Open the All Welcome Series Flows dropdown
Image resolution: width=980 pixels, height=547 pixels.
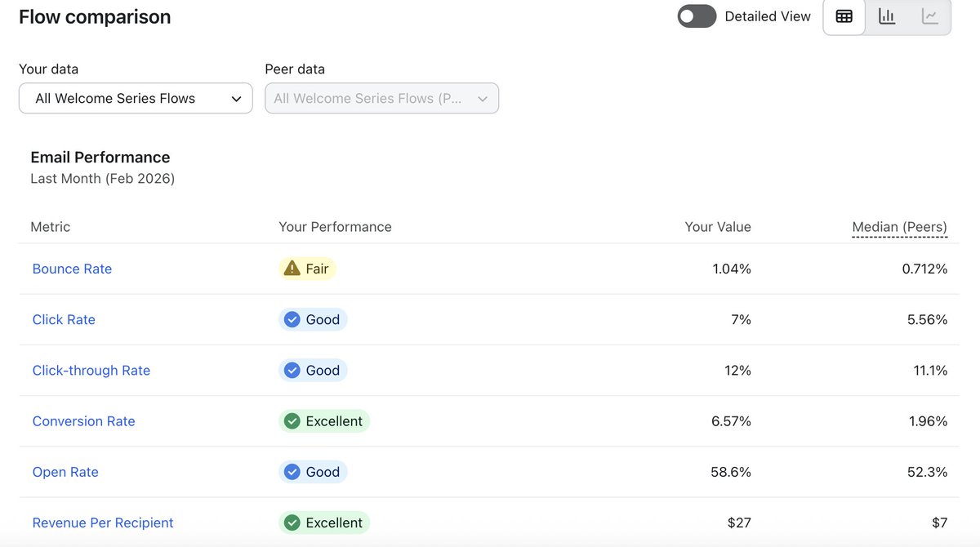(x=136, y=98)
